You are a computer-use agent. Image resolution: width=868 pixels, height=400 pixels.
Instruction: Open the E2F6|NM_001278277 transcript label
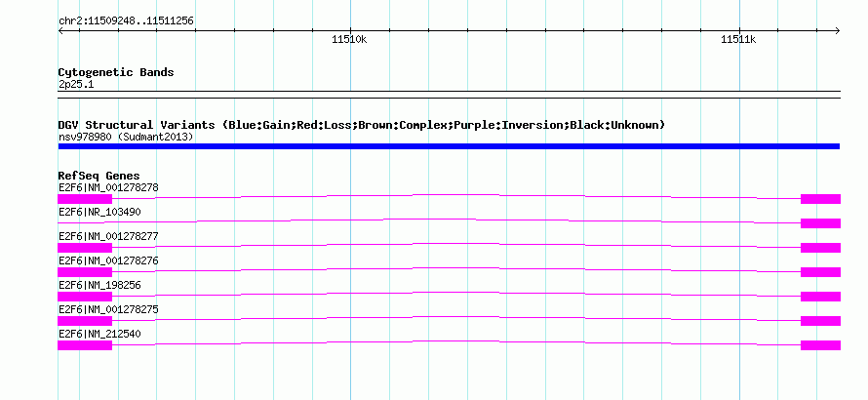108,236
